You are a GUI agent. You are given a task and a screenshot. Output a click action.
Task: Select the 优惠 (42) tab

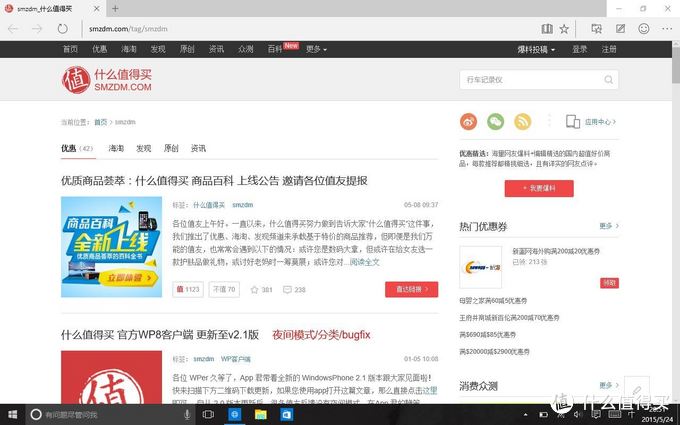click(77, 148)
